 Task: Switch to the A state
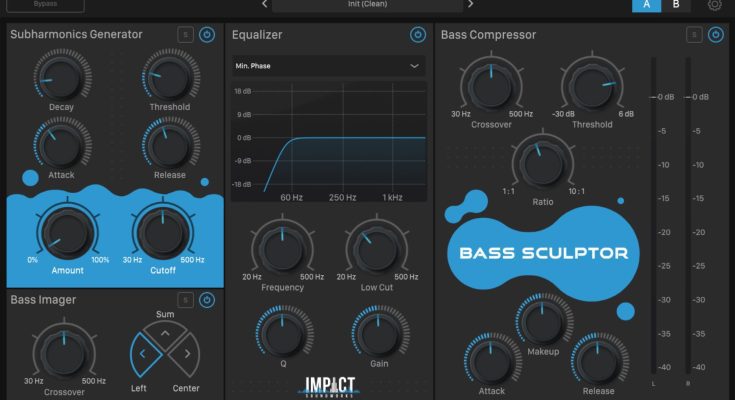647,5
